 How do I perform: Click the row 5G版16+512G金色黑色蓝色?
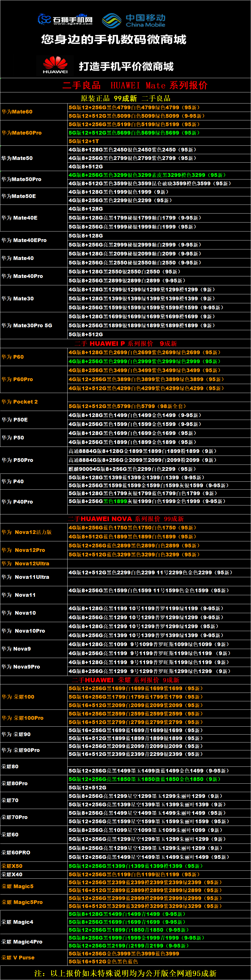159,961
